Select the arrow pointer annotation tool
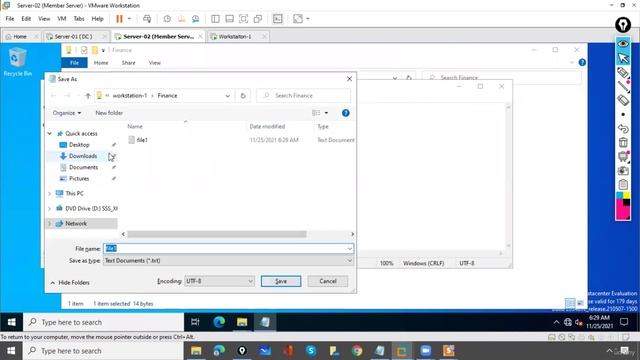 623,58
